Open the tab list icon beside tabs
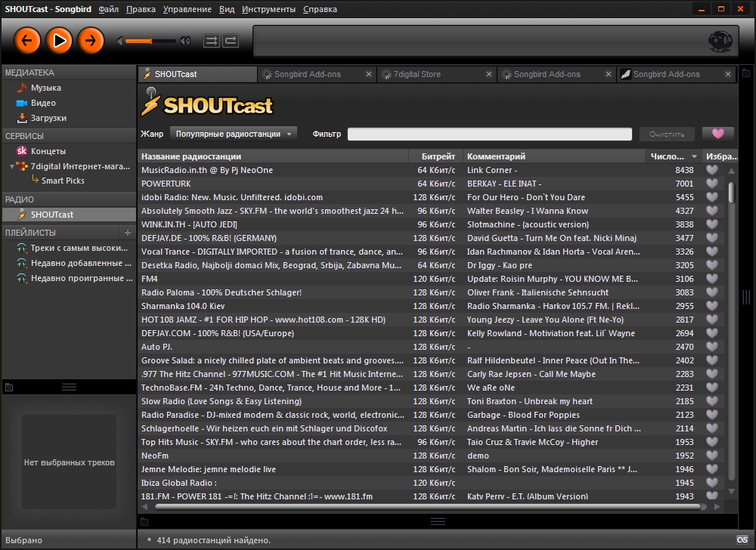Image resolution: width=756 pixels, height=550 pixels. tap(746, 73)
